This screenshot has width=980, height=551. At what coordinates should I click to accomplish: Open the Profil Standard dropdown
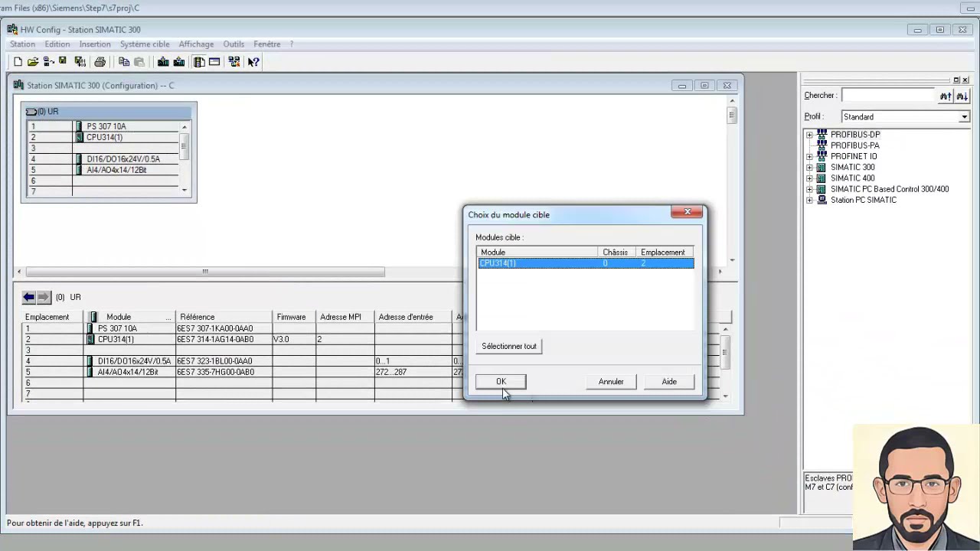coord(964,117)
